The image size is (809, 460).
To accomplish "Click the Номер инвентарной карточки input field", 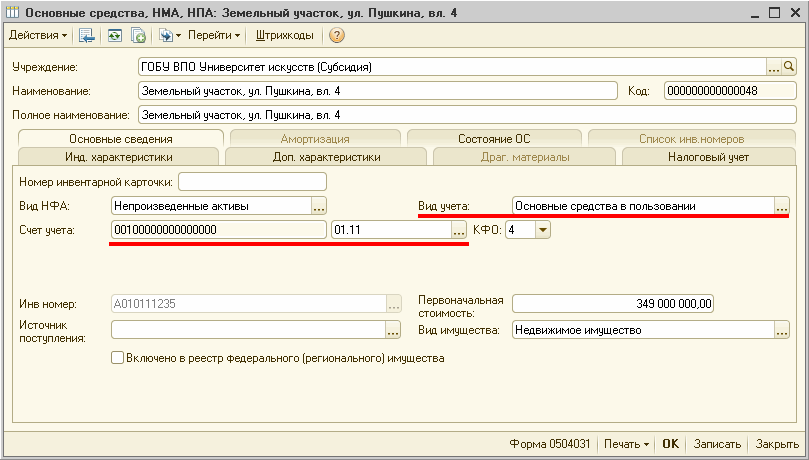I will (252, 181).
